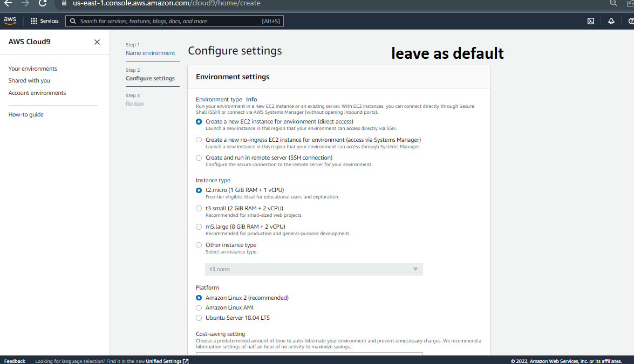Viewport: 634px width, 364px height.
Task: Open the Services grid menu
Action: pos(34,21)
